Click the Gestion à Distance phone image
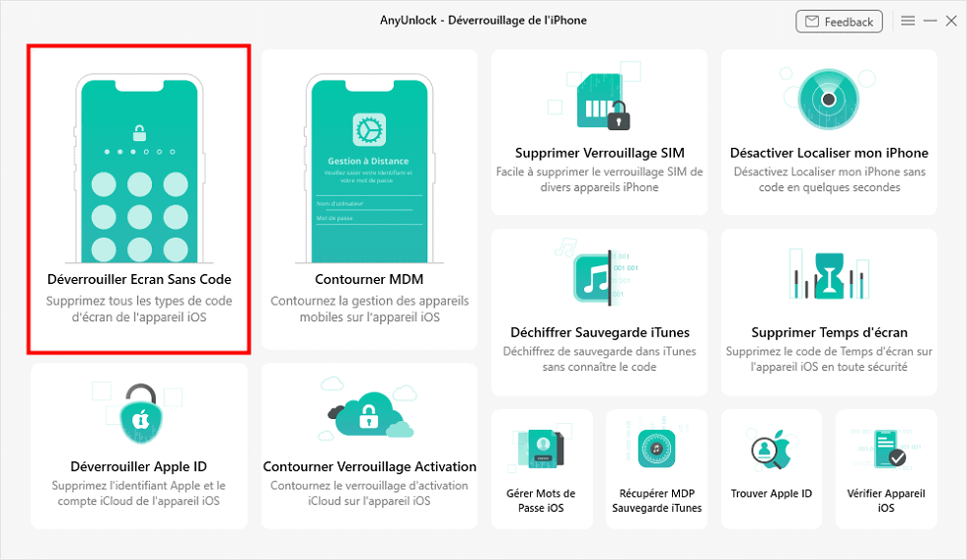The image size is (967, 560). pos(369,168)
